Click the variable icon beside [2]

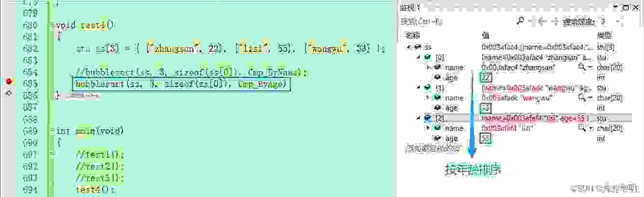click(x=427, y=118)
